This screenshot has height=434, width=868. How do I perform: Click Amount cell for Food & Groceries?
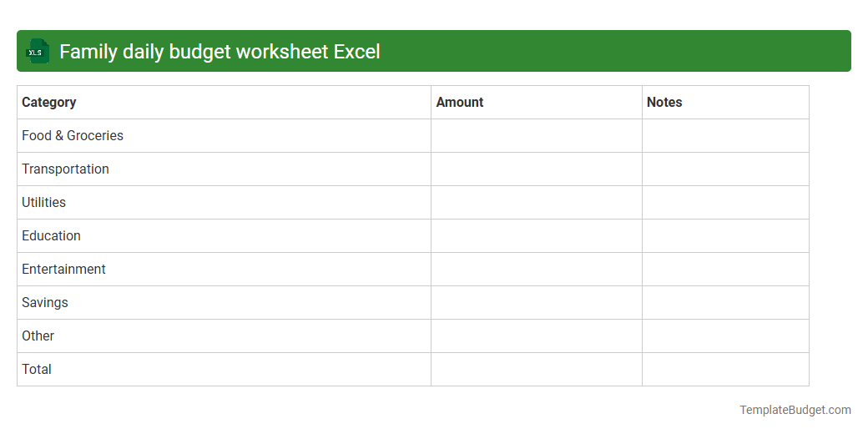[537, 135]
